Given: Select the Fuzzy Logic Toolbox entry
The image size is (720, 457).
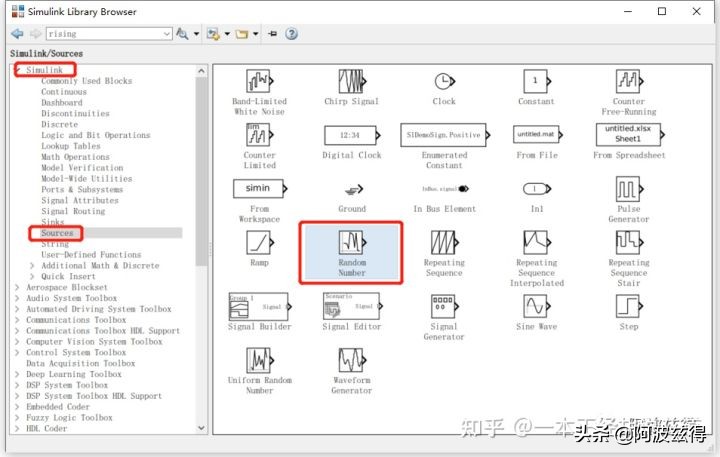Looking at the screenshot, I should (69, 418).
